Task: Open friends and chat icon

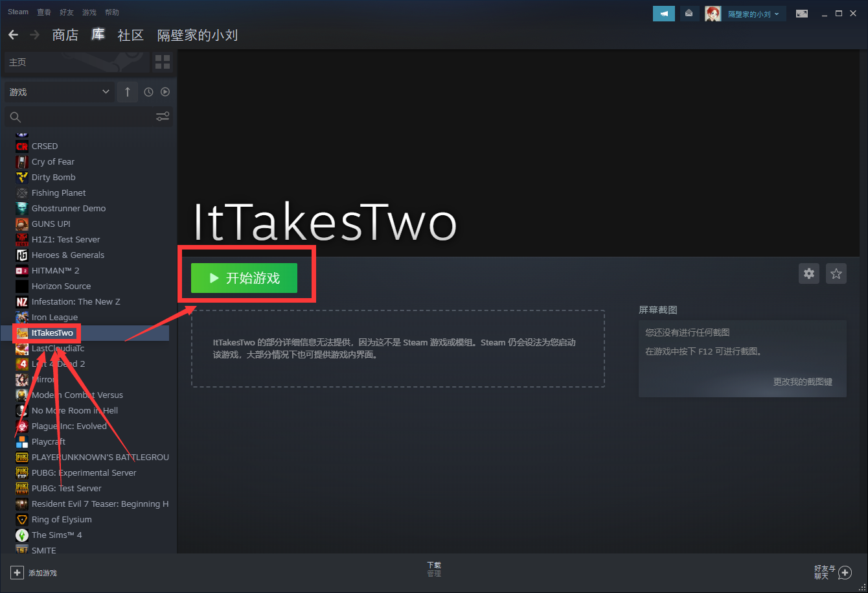Action: tap(844, 572)
